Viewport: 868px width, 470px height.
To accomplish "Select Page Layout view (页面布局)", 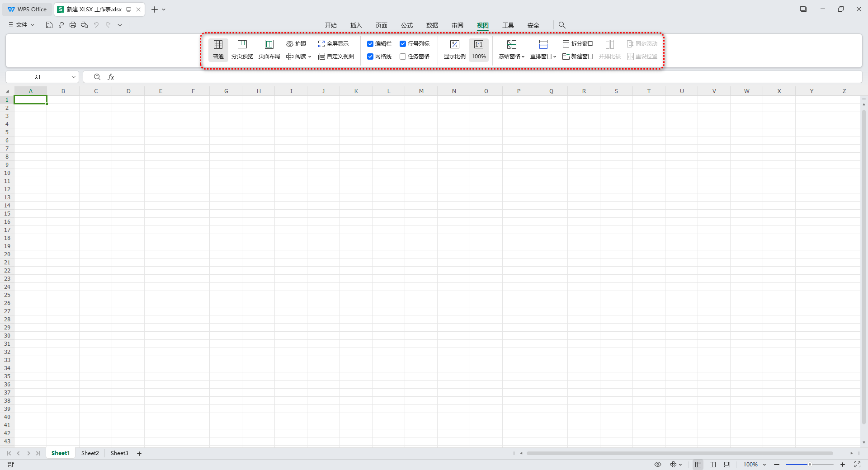I will click(x=269, y=50).
